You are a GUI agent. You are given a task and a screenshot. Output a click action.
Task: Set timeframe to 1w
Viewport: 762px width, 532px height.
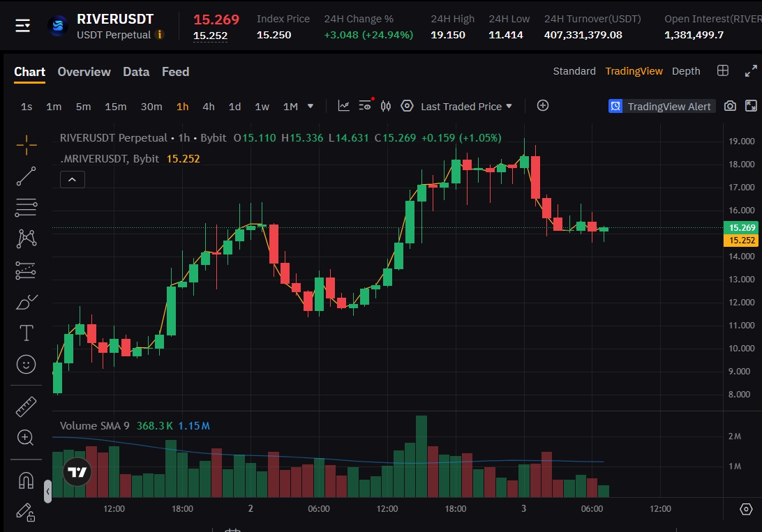click(x=262, y=106)
